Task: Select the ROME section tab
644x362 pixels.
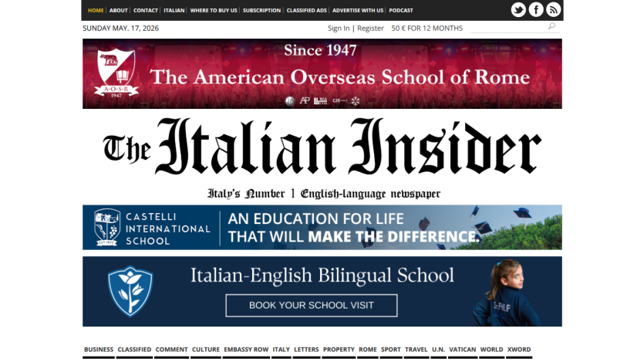Action: pos(368,350)
